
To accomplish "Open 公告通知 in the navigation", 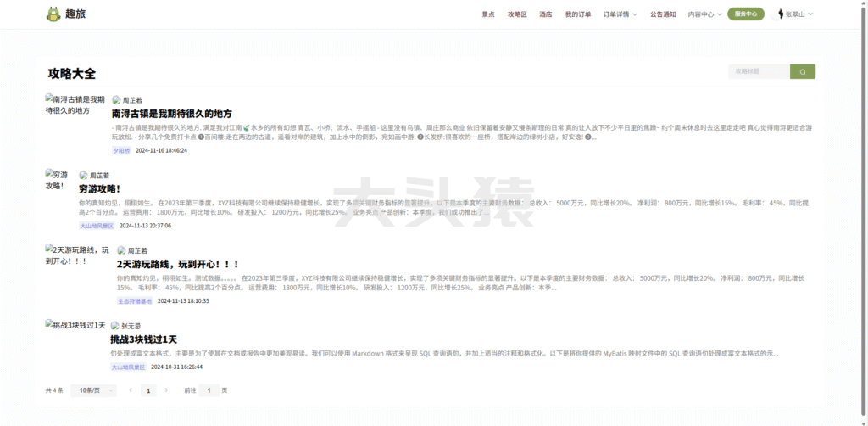I will click(663, 14).
